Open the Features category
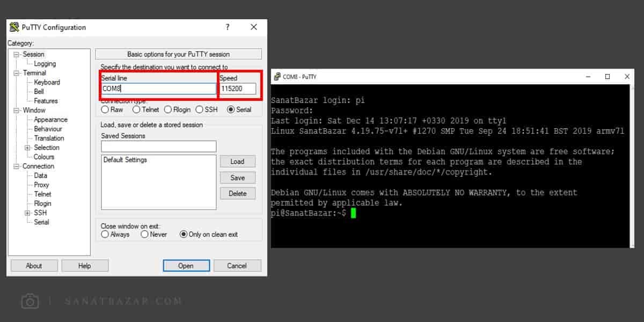The height and width of the screenshot is (322, 644). 46,101
